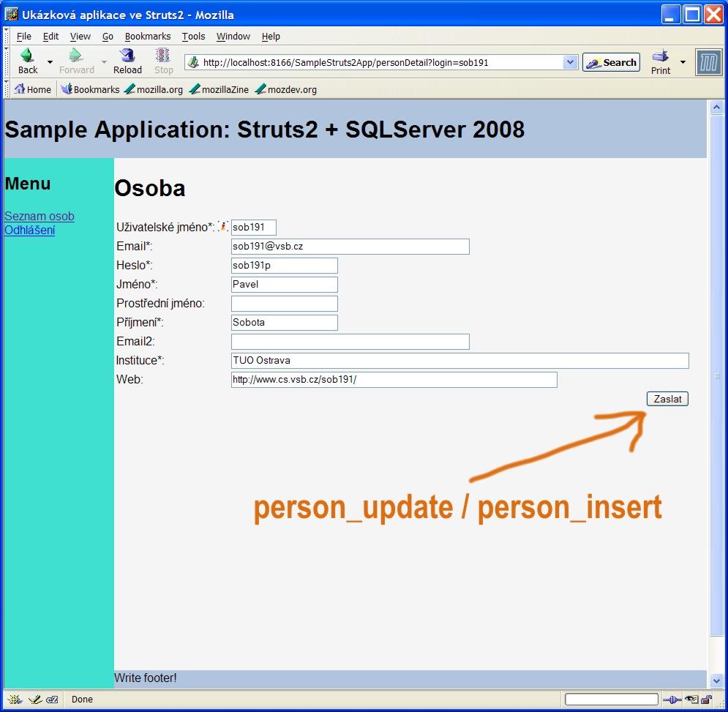728x712 pixels.
Task: Click the vertical scrollbar thumb
Action: pyautogui.click(x=716, y=375)
